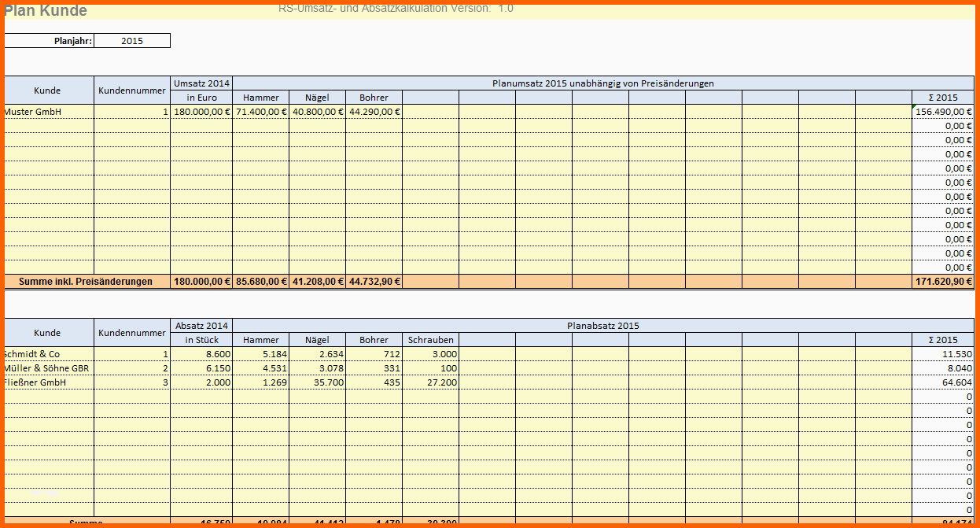The image size is (980, 528).
Task: Select the Muster GmbH customer cell
Action: pos(49,112)
